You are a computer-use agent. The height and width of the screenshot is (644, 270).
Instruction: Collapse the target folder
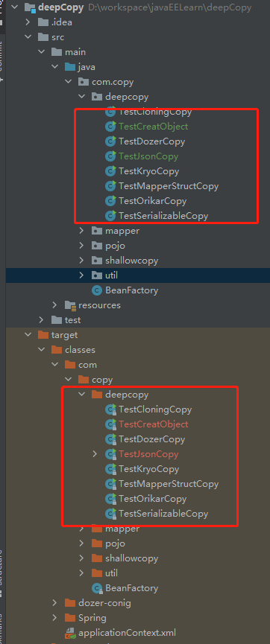coord(28,335)
